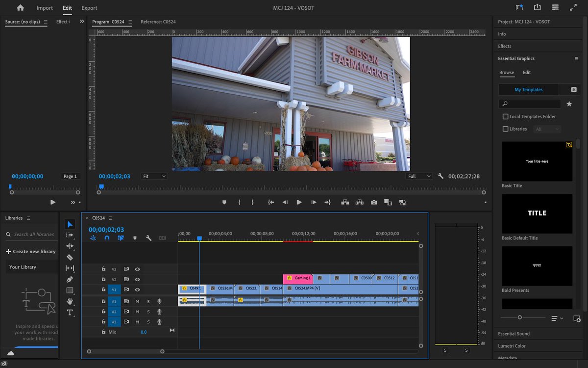Open template sort options menu

point(557,318)
